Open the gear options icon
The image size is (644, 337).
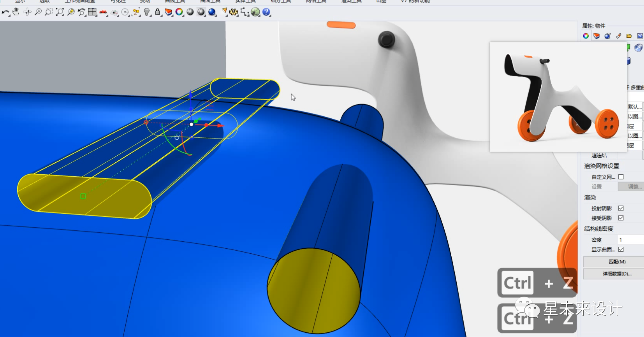234,12
